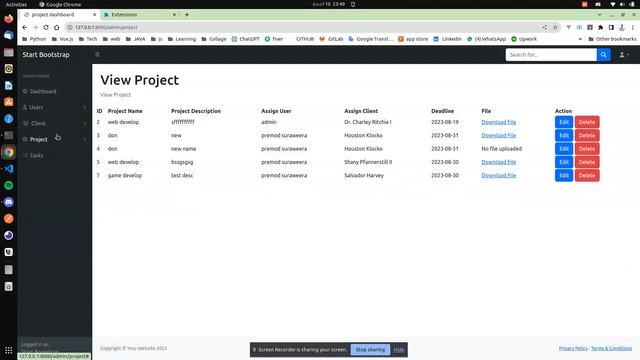
Task: Delete project 5 web develop
Action: tap(587, 162)
